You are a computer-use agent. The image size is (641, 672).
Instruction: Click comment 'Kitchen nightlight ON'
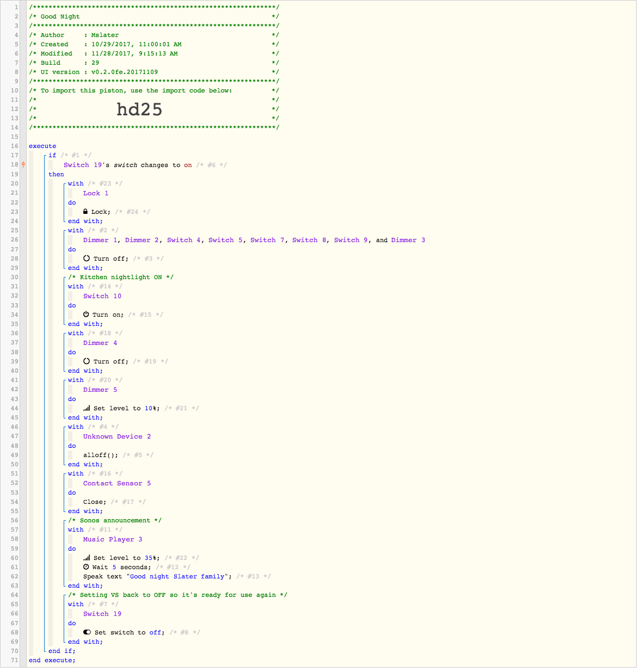point(121,277)
